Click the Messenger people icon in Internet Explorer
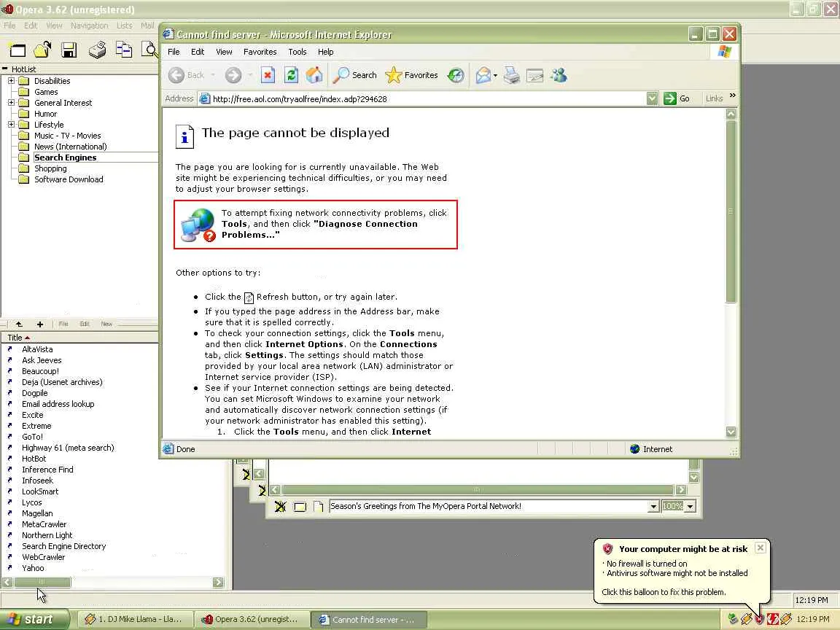Screen dimensions: 840x630 coord(559,76)
